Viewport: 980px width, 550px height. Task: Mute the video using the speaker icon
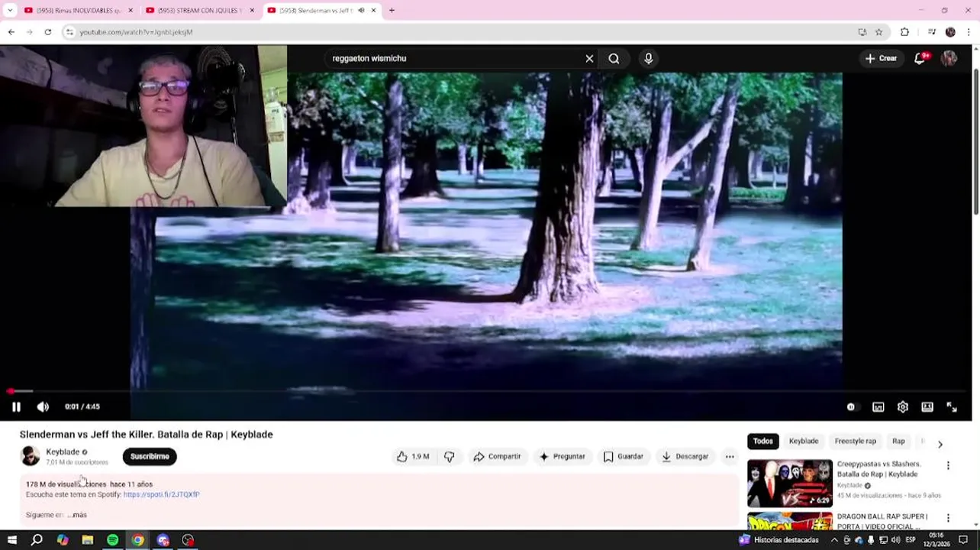click(x=43, y=406)
